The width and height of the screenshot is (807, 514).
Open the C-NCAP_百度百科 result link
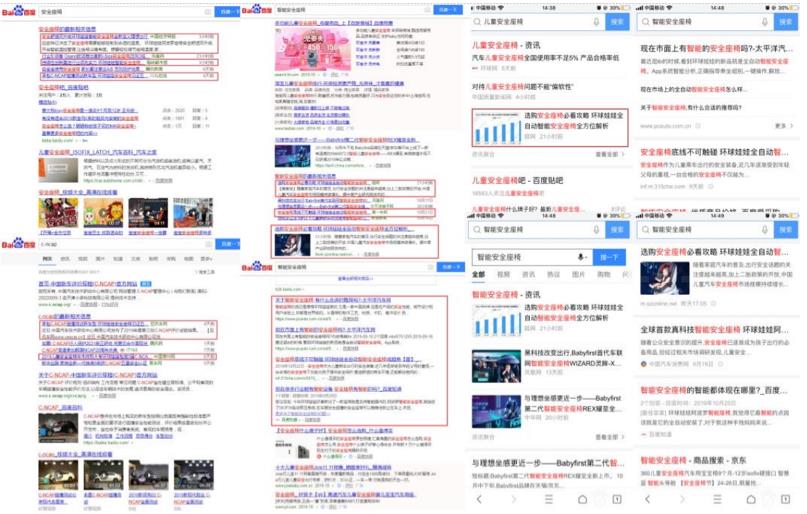[x=60, y=407]
